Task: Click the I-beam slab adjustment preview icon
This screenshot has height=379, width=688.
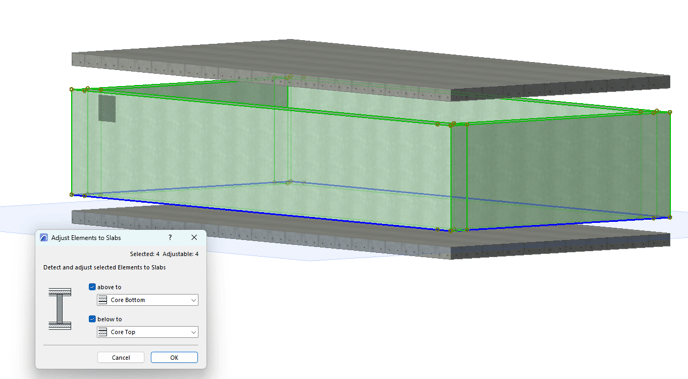Action: (60, 309)
